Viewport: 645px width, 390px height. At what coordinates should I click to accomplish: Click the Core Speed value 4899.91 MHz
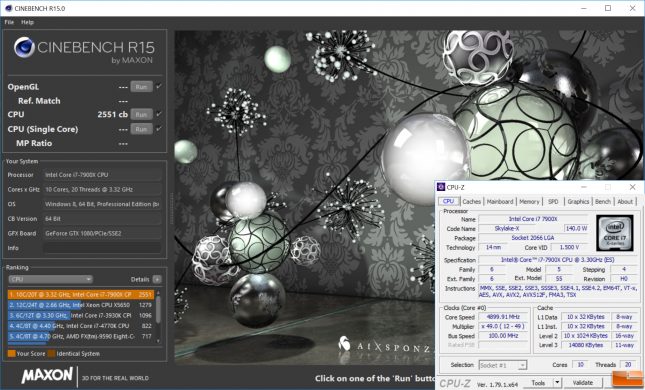[x=503, y=317]
